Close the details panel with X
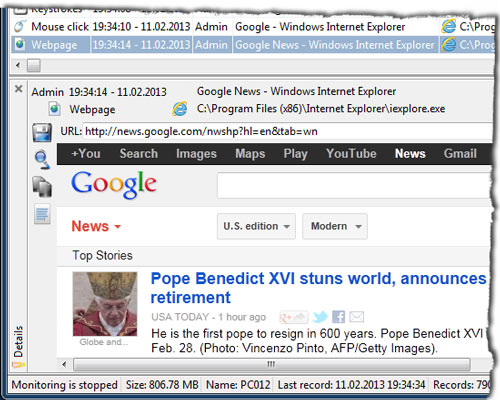Screen dimensions: 500x400 point(19,89)
